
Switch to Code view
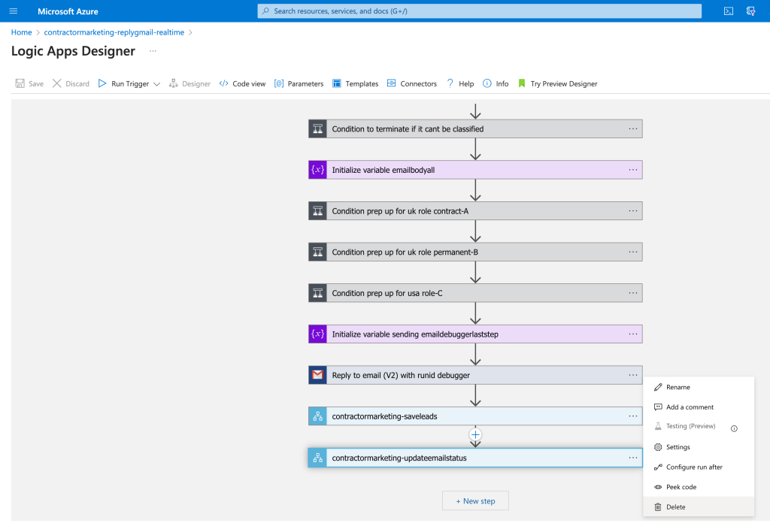point(243,83)
